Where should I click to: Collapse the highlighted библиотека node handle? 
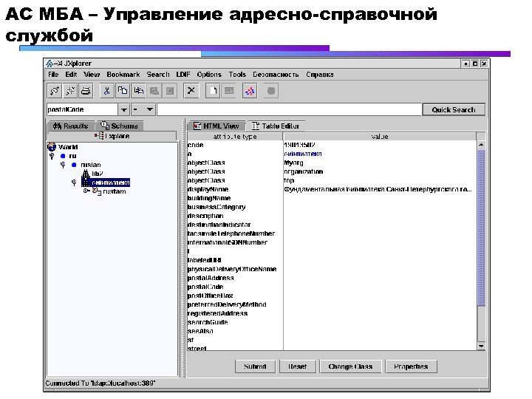point(74,183)
